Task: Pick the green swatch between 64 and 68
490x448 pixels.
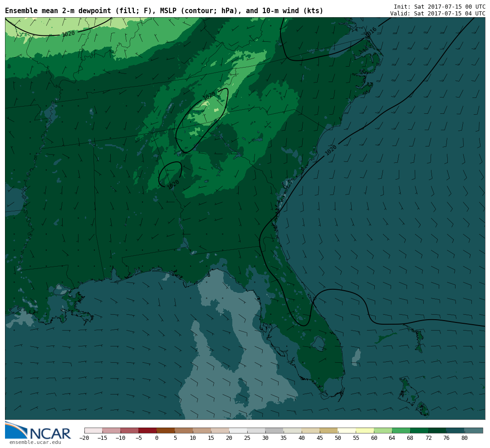Action: point(402,430)
